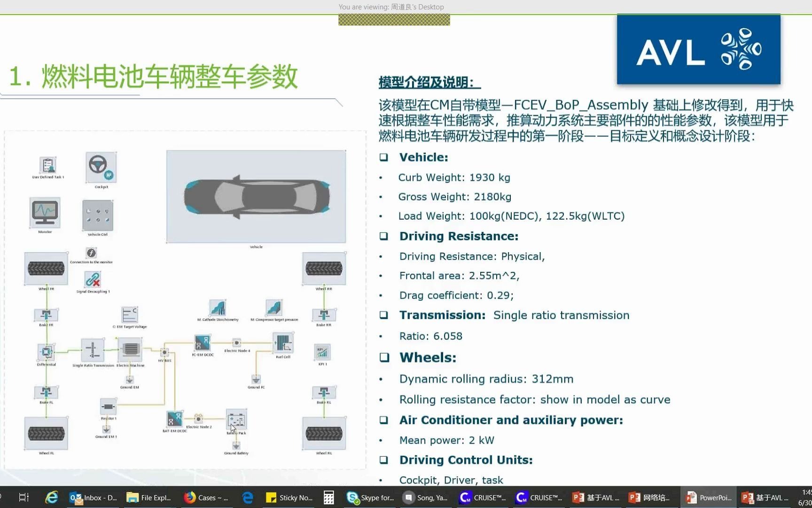
Task: Select the Cockpit steering wheel component
Action: click(101, 167)
